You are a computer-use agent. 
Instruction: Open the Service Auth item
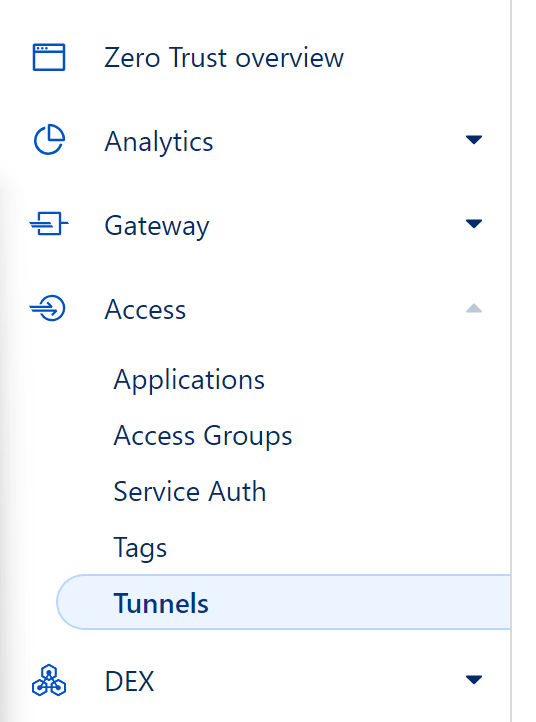[x=190, y=491]
